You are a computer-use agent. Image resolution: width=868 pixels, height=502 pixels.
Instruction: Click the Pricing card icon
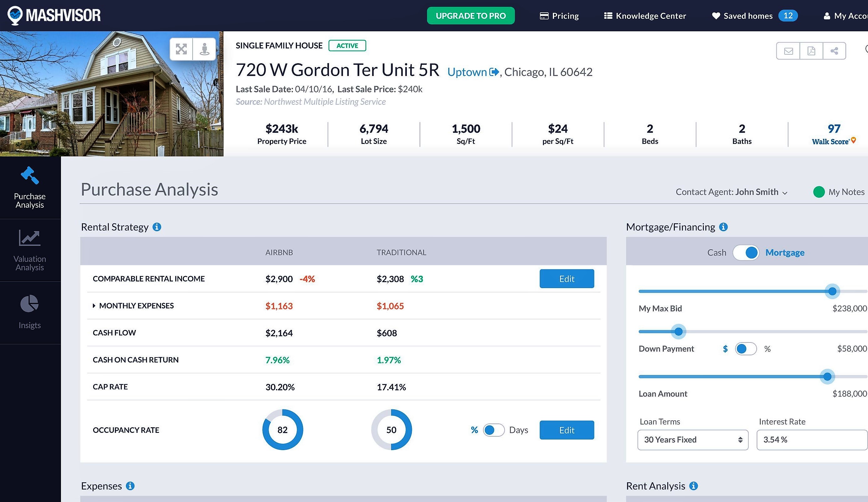tap(544, 16)
